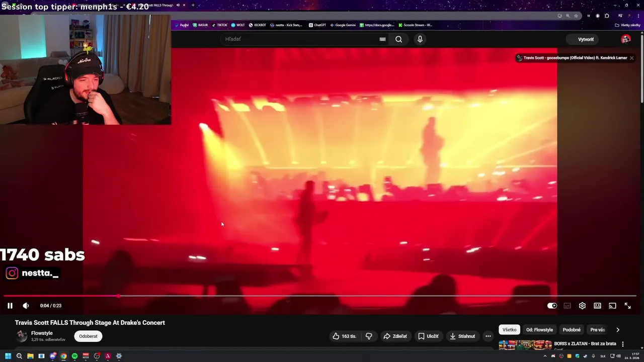Toggle subtitles with the captions icon

[567, 306]
